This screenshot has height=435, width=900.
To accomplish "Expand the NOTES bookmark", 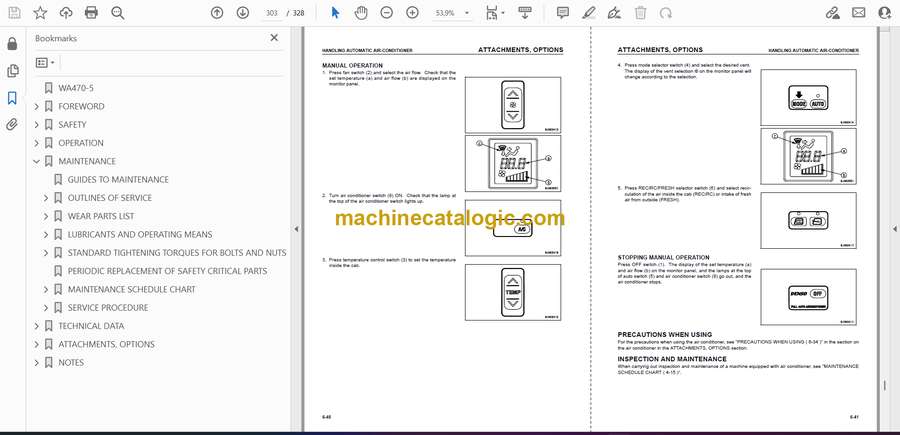I will [x=37, y=363].
